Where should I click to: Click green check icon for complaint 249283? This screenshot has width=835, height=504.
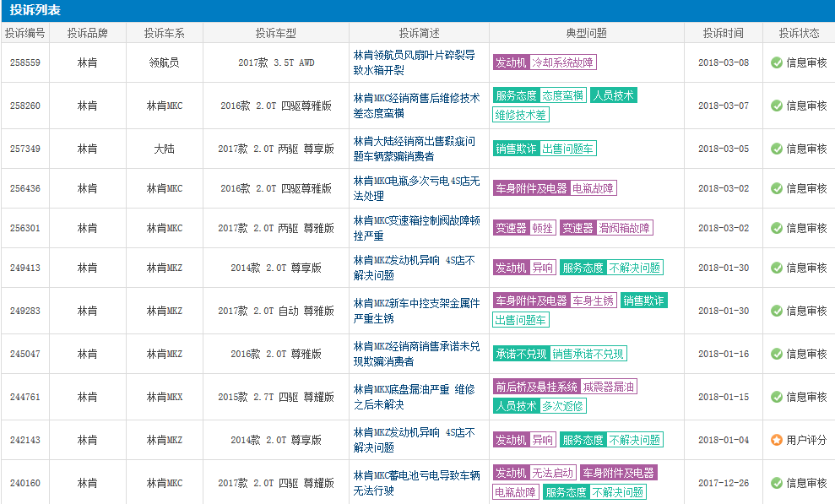click(x=777, y=311)
